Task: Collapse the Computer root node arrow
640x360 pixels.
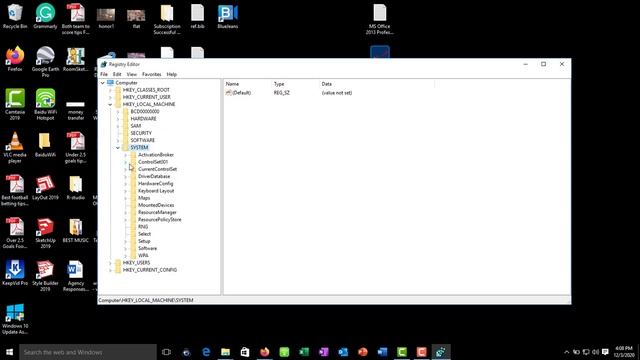Action: 103,83
